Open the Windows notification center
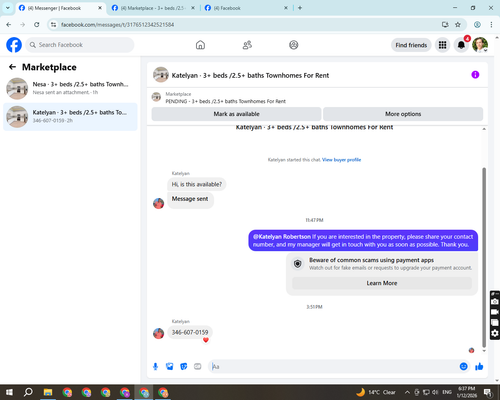This screenshot has height=400, width=500. point(488,392)
